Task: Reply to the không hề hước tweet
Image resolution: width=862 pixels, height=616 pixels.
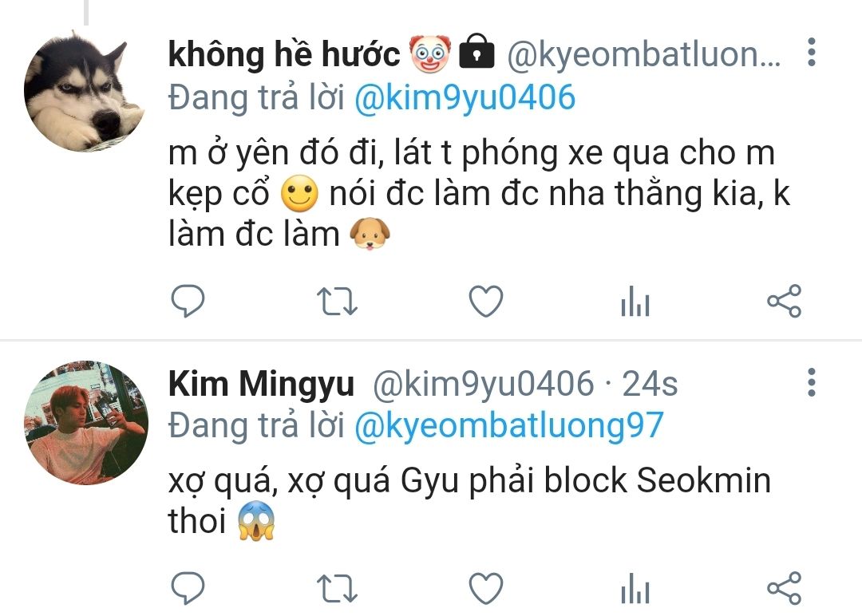Action: coord(188,301)
